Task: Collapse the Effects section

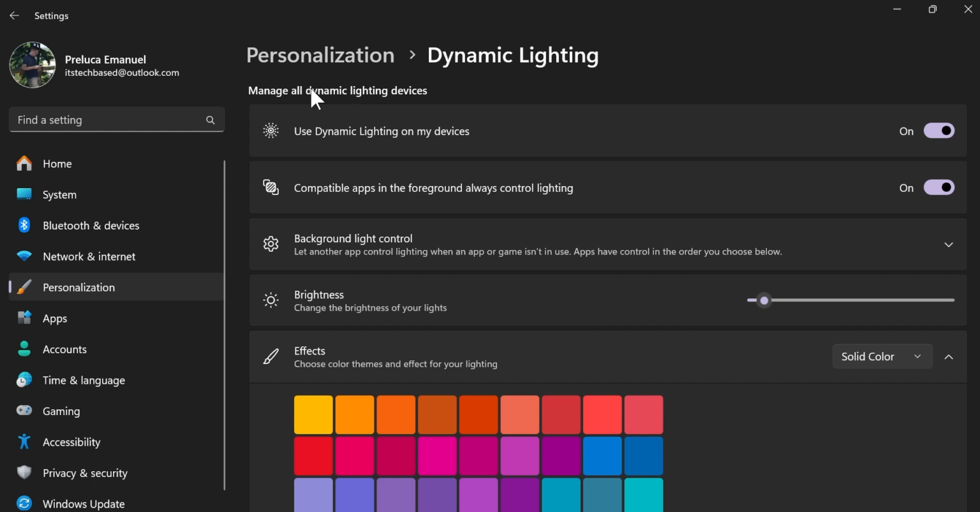Action: (x=948, y=357)
